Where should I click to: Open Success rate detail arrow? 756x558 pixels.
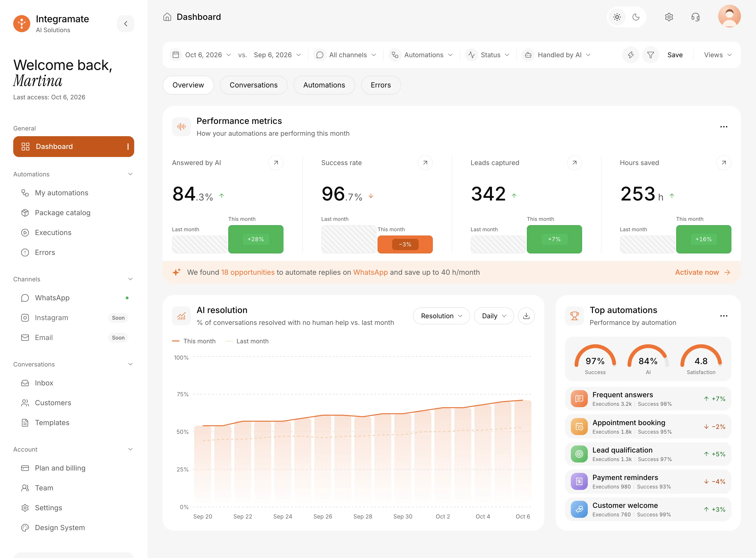[425, 163]
